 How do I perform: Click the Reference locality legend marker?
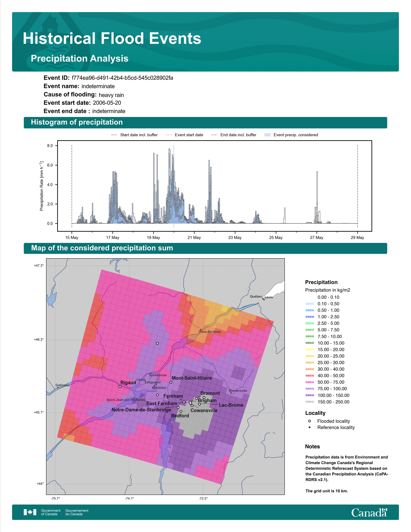tap(309, 428)
